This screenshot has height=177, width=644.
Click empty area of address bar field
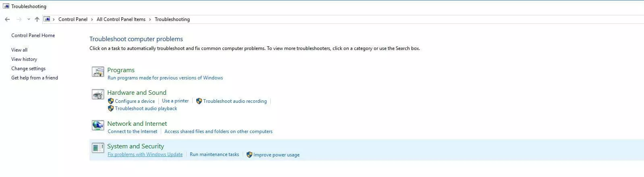click(403, 19)
